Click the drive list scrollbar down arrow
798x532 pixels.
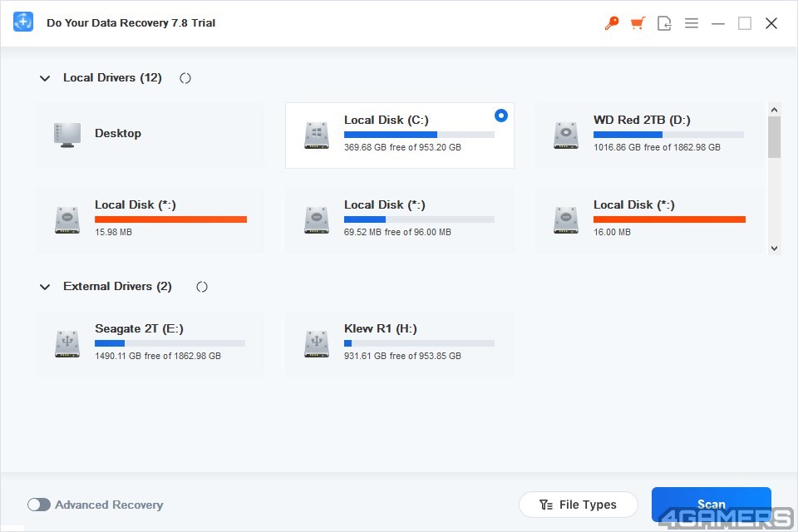click(774, 249)
